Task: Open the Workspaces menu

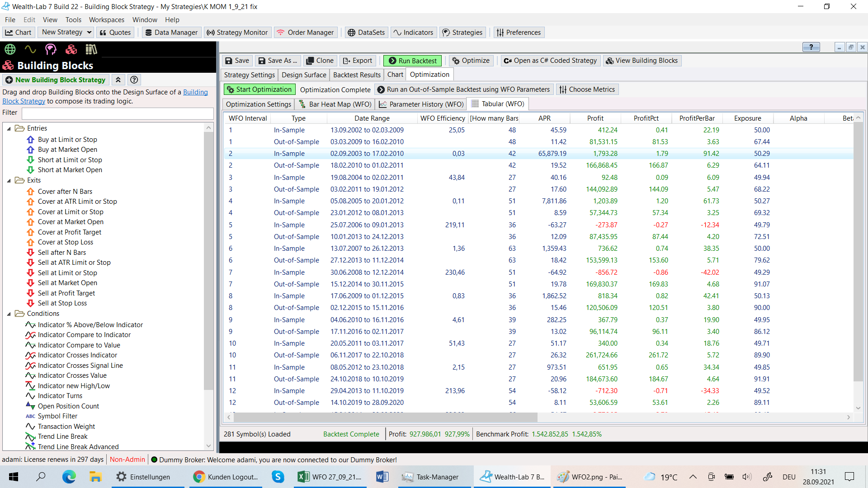Action: 106,20
